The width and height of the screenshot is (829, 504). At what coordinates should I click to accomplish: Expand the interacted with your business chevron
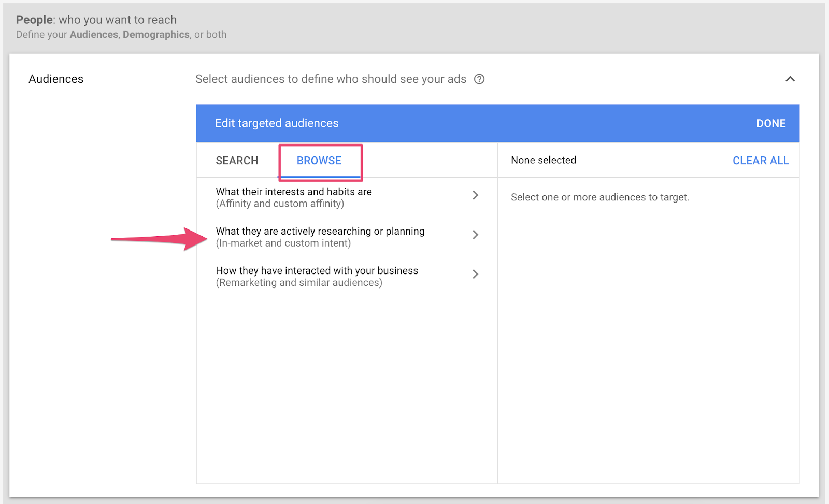(475, 274)
